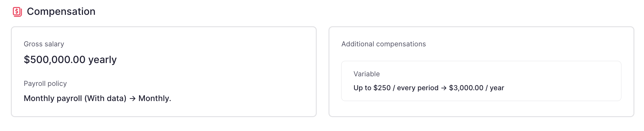Click the word yearly after salary amount

[102, 60]
